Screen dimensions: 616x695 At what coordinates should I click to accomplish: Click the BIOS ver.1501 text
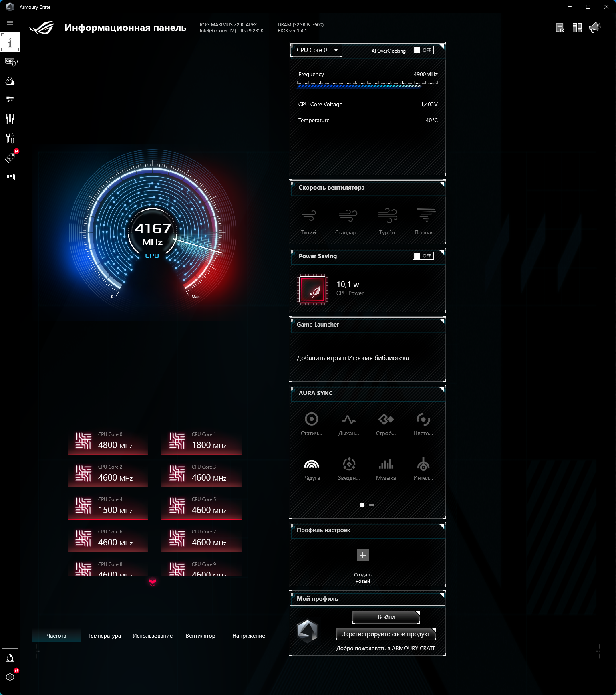[x=292, y=31]
